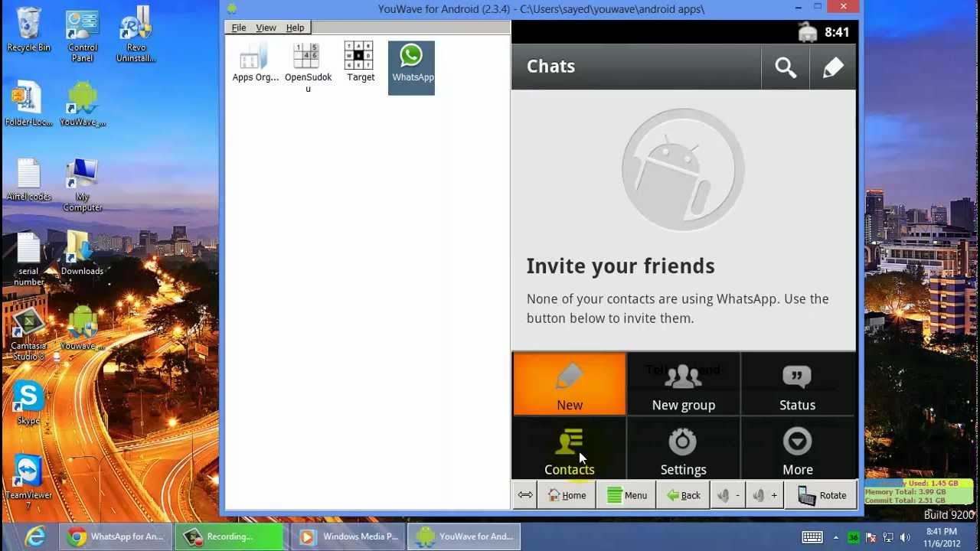Screen dimensions: 980x551
Task: Lower volume with the speaker minus button
Action: [727, 495]
